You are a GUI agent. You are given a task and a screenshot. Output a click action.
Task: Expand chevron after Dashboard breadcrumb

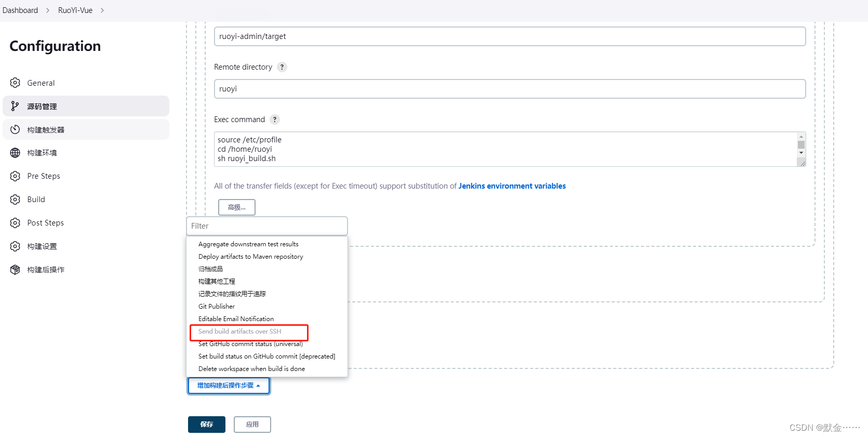tap(48, 10)
